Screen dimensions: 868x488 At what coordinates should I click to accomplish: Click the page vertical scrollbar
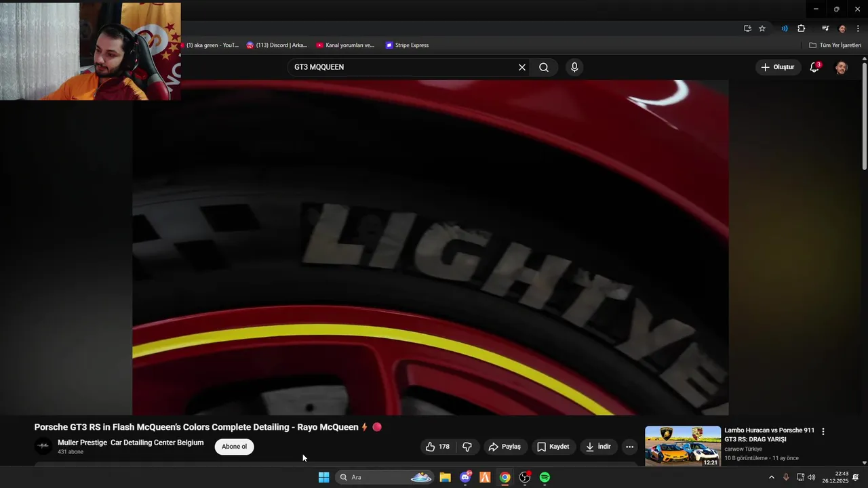pos(864,115)
